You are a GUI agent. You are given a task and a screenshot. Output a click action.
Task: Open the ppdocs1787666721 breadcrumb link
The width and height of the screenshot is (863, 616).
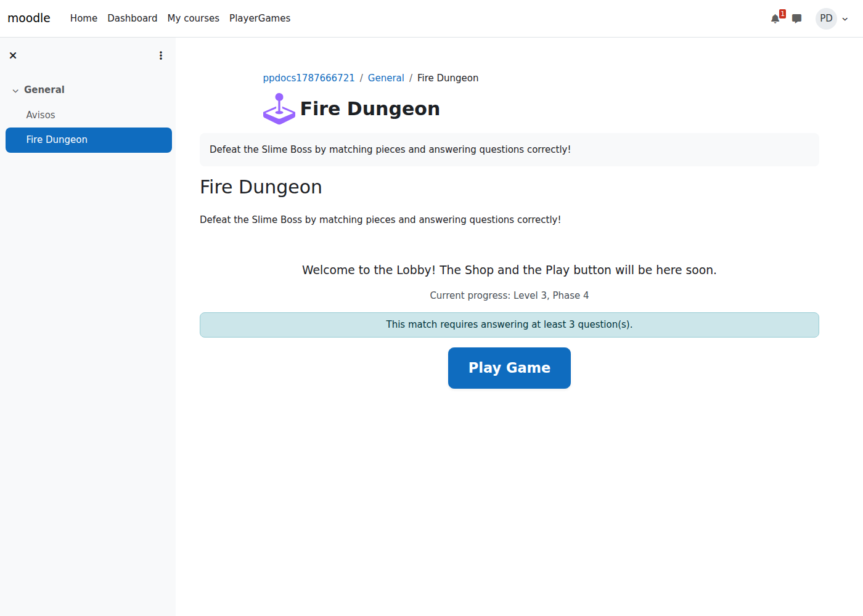coord(309,78)
